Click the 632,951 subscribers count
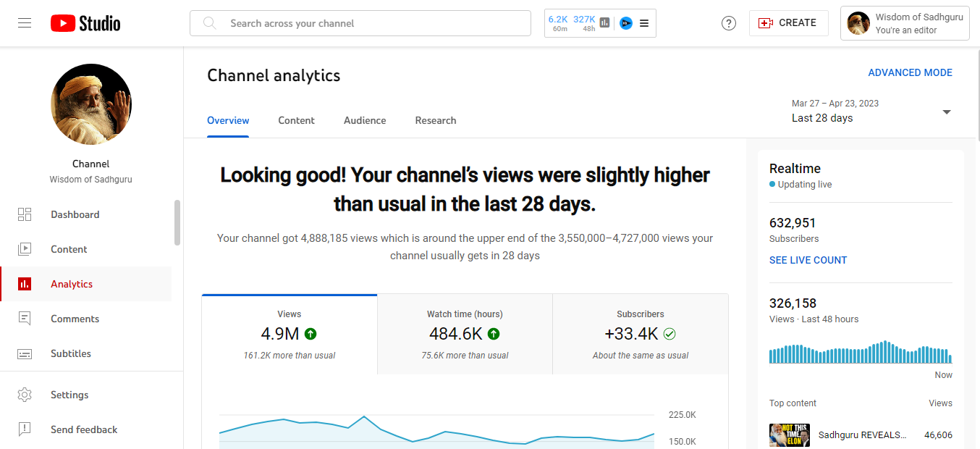The width and height of the screenshot is (980, 449). (793, 223)
